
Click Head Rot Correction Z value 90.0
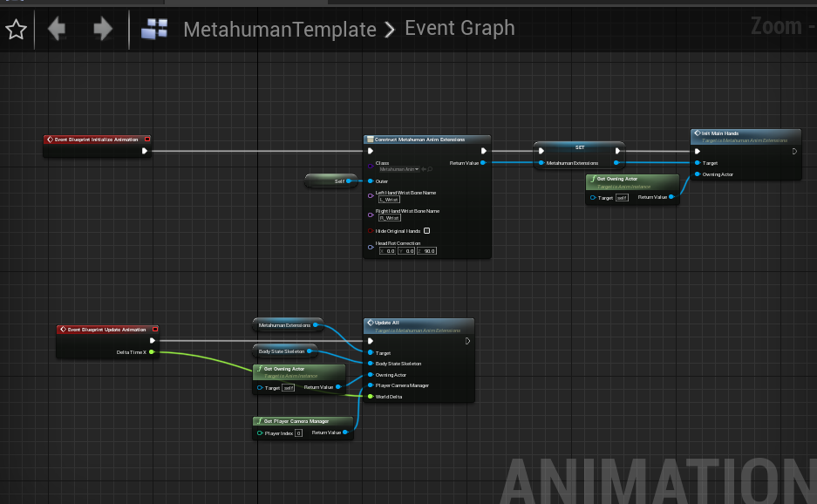click(426, 251)
